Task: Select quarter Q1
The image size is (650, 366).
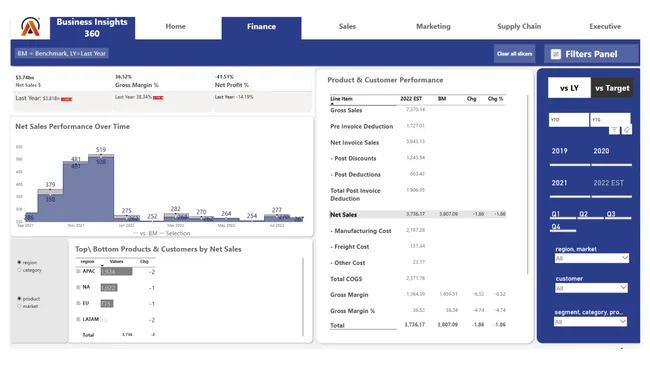Action: [562, 214]
